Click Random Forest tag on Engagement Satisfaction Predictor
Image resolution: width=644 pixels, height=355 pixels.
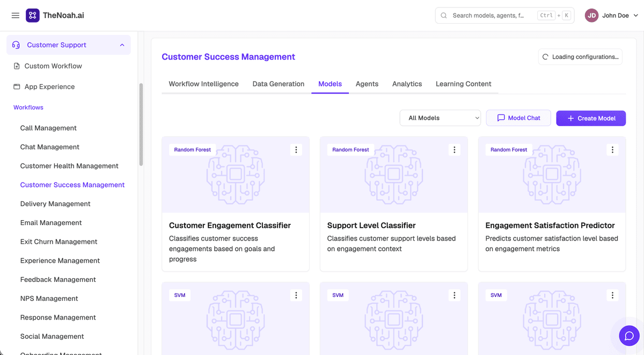(x=509, y=150)
